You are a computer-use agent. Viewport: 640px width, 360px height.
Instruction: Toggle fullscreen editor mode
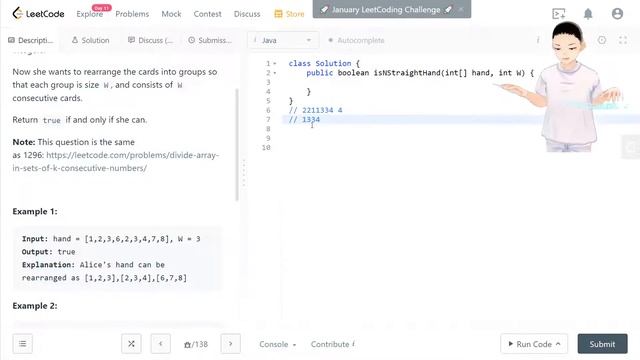click(x=623, y=40)
